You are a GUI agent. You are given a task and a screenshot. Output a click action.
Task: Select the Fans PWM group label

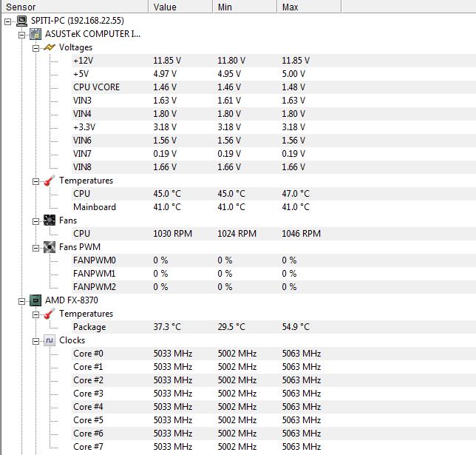pyautogui.click(x=80, y=247)
